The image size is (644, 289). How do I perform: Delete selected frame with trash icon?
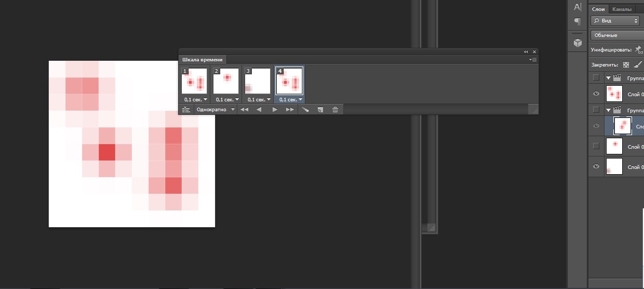(336, 110)
